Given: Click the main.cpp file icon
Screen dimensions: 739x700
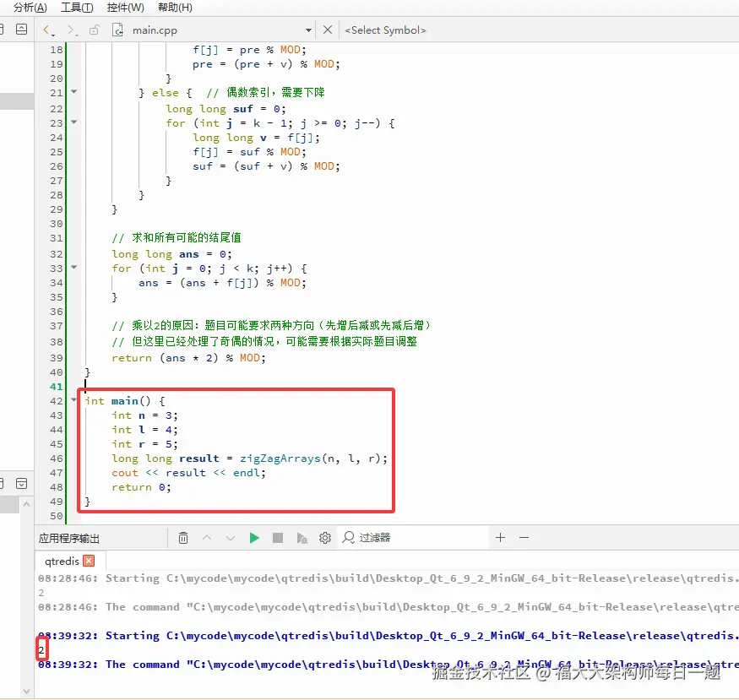Looking at the screenshot, I should (118, 30).
